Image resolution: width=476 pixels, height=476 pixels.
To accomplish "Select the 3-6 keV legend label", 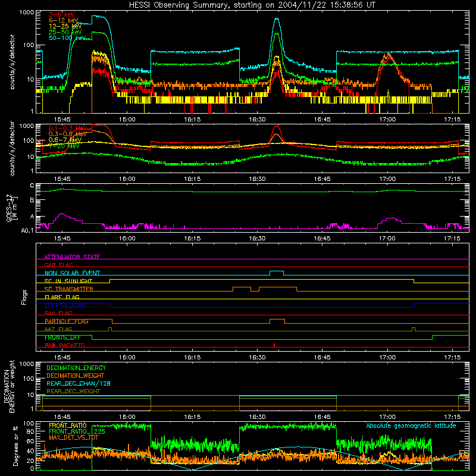I will 61,14.
